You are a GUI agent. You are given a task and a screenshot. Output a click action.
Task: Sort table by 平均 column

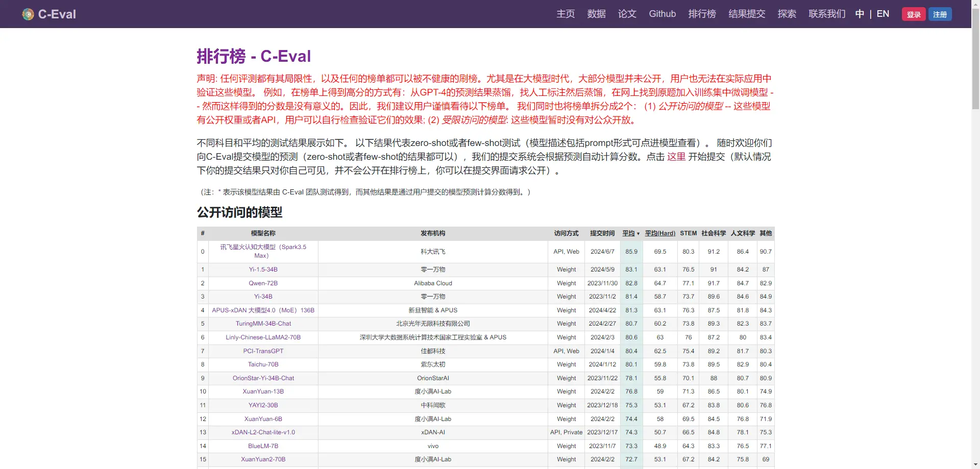coord(631,233)
